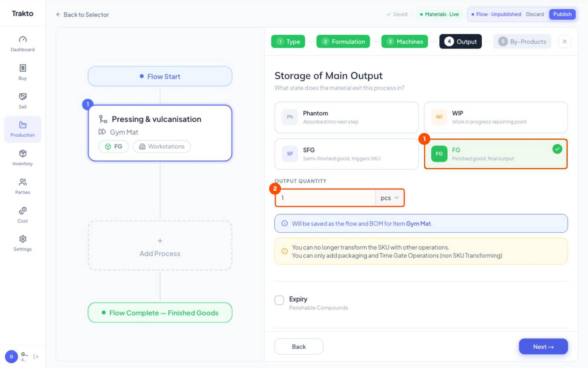Image resolution: width=588 pixels, height=368 pixels.
Task: Select the WIP storage option
Action: (496, 118)
